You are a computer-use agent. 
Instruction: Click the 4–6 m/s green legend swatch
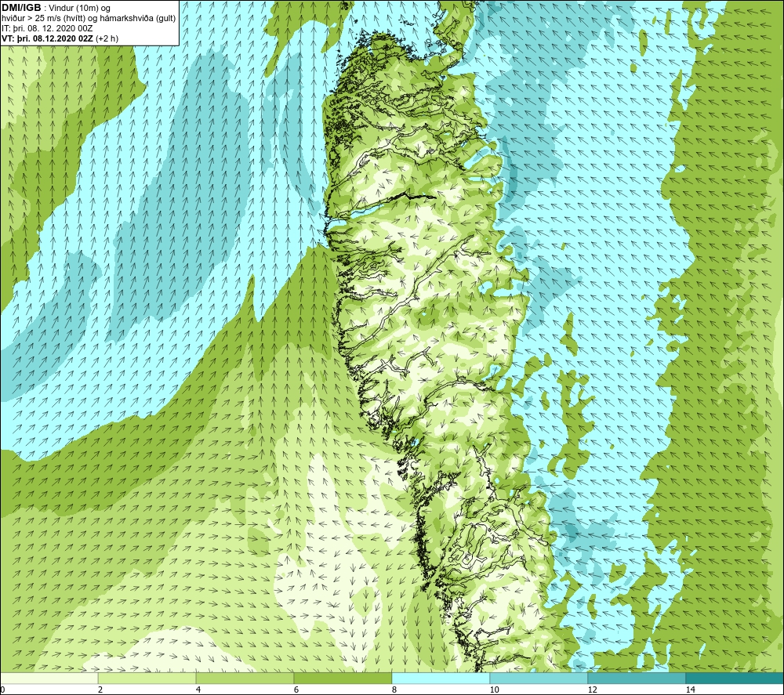point(245,678)
